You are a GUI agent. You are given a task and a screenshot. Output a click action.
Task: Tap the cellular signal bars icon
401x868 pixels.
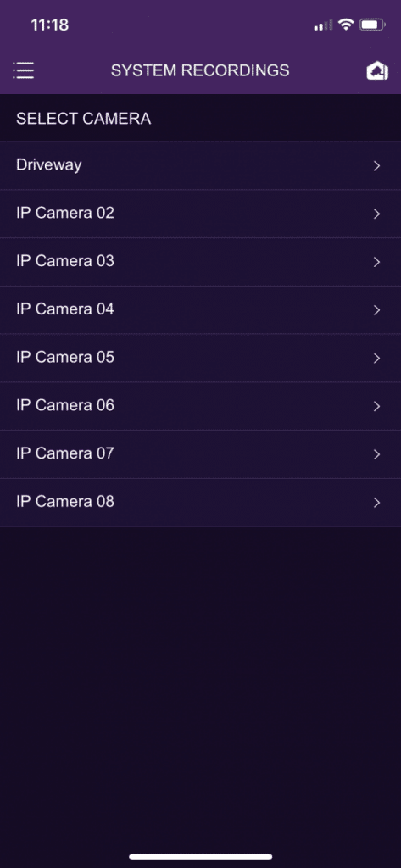324,25
